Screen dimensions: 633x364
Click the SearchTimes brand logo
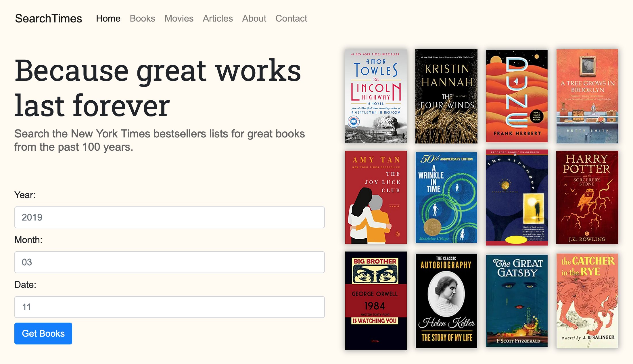pos(48,18)
